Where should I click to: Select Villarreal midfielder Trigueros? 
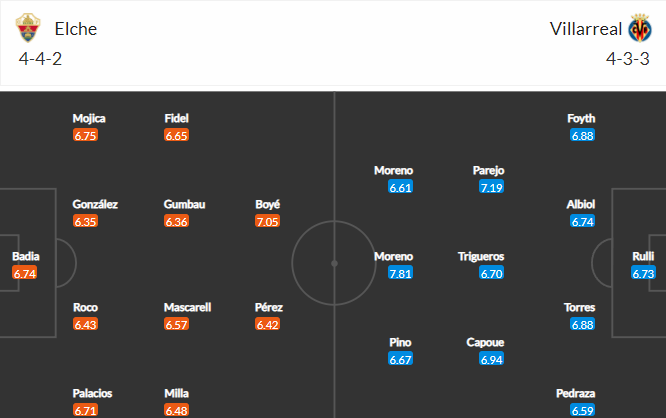tap(481, 256)
